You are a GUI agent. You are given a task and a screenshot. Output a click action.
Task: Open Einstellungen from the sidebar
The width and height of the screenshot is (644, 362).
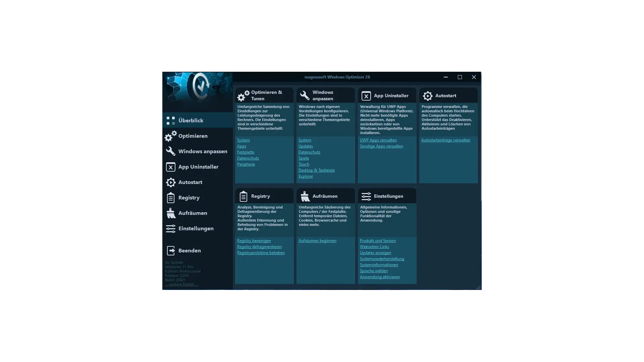pyautogui.click(x=196, y=229)
